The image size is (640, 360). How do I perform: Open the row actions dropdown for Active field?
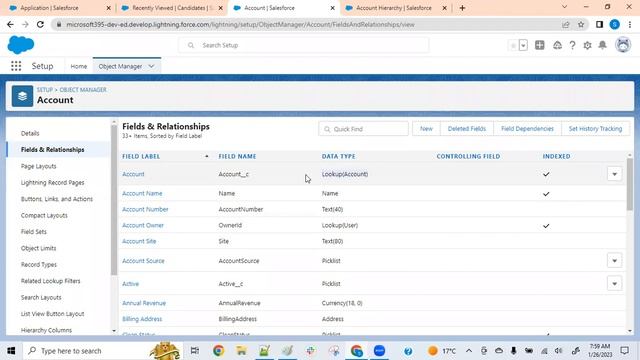tap(614, 284)
